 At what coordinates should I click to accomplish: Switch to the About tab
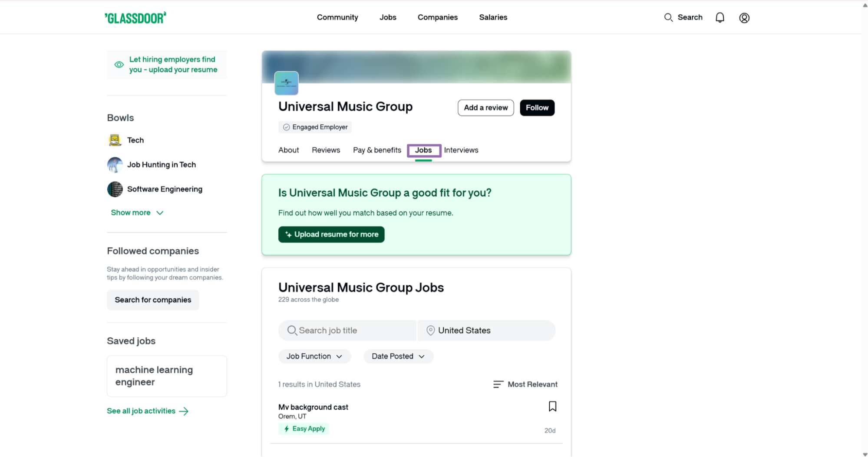[x=288, y=150]
